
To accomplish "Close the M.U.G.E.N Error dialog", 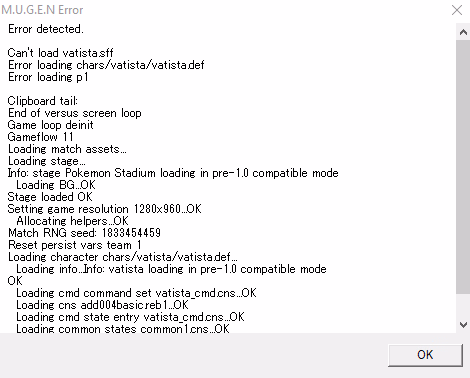I will (457, 10).
